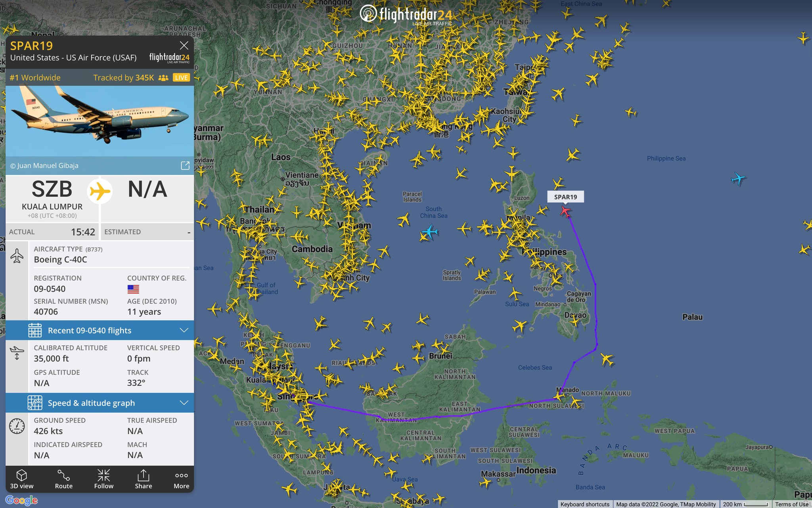
Task: Open the Route display tool
Action: pos(63,479)
